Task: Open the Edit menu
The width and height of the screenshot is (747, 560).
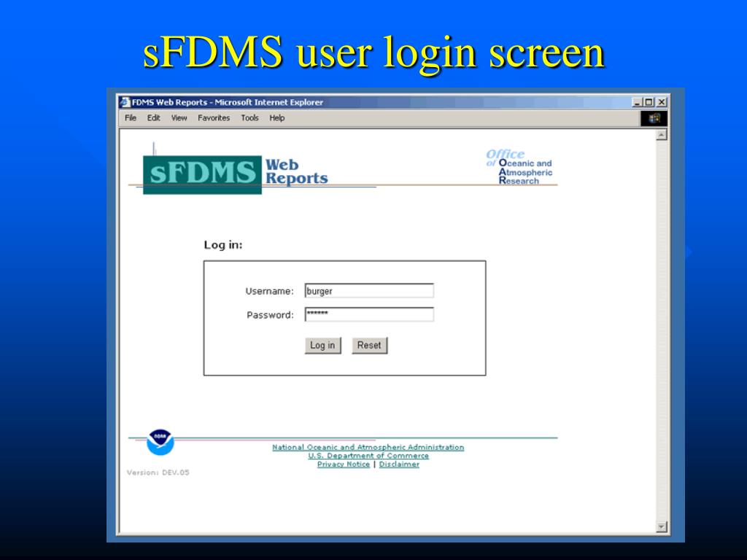Action: 153,117
